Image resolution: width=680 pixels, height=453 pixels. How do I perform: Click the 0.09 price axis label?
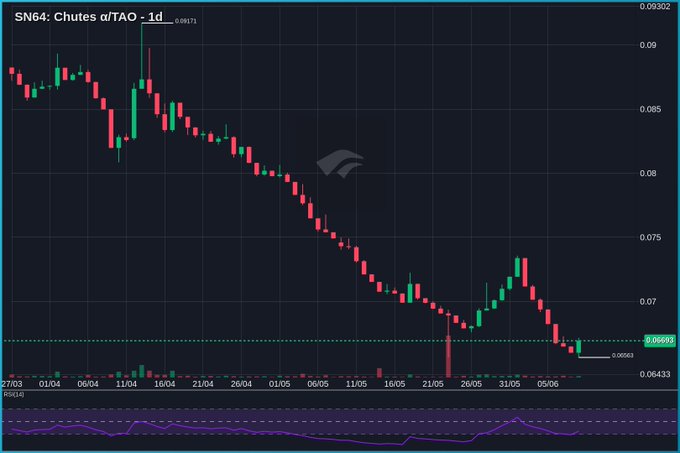[648, 45]
